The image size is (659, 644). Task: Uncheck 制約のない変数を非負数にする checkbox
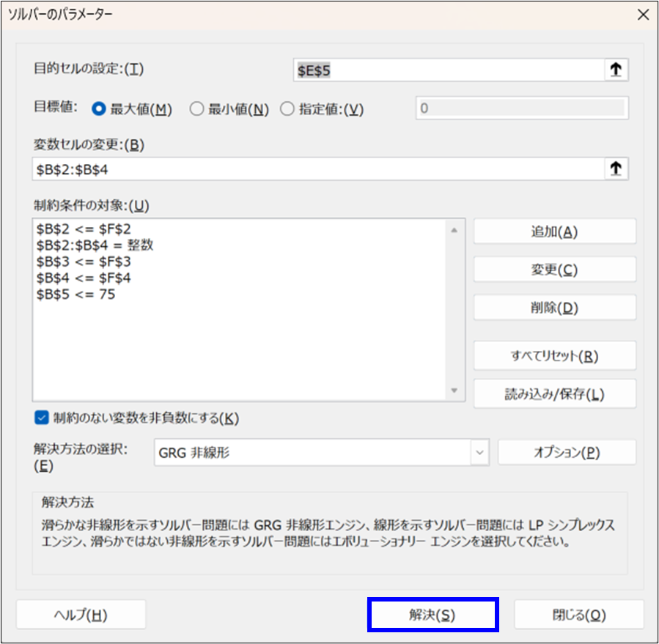tap(41, 418)
